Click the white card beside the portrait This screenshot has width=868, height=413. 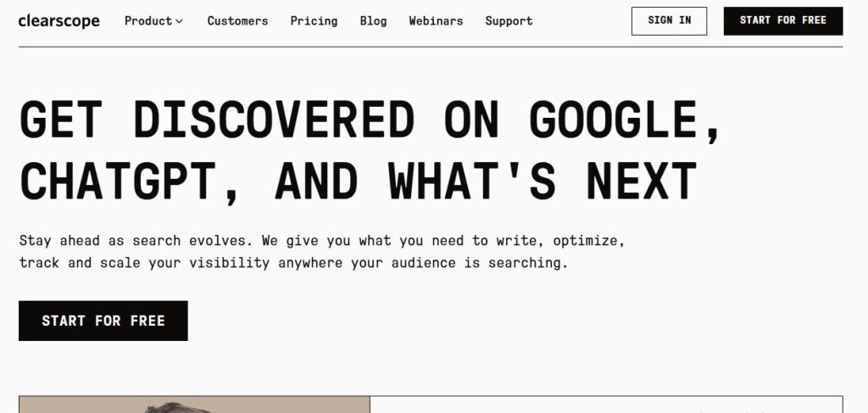(x=606, y=405)
